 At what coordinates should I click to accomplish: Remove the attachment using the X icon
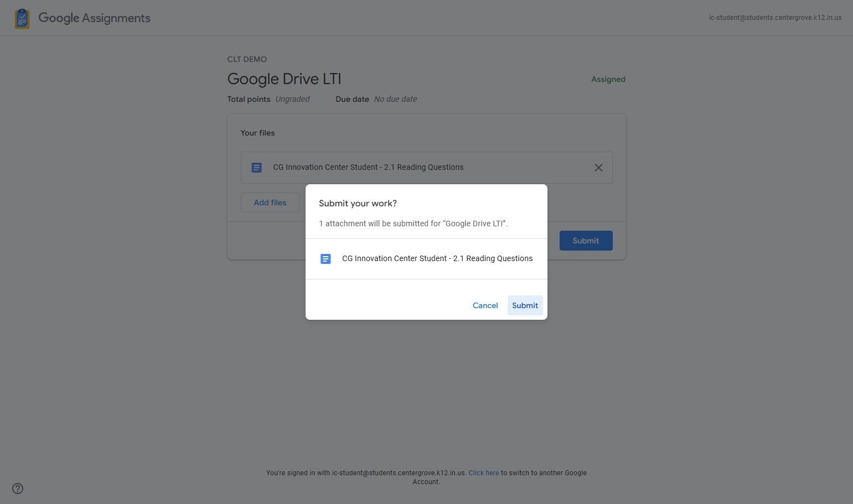[598, 167]
